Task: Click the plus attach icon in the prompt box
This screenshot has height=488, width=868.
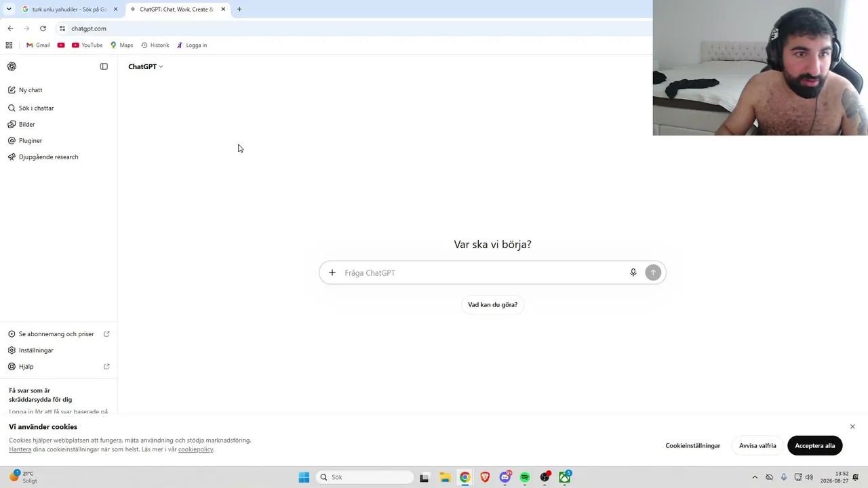Action: coord(332,272)
